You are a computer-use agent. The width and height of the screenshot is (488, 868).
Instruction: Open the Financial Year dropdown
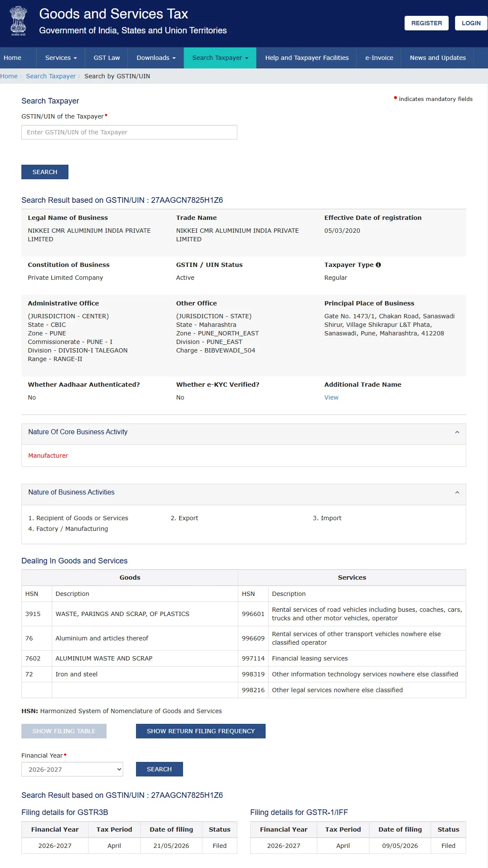point(72,769)
